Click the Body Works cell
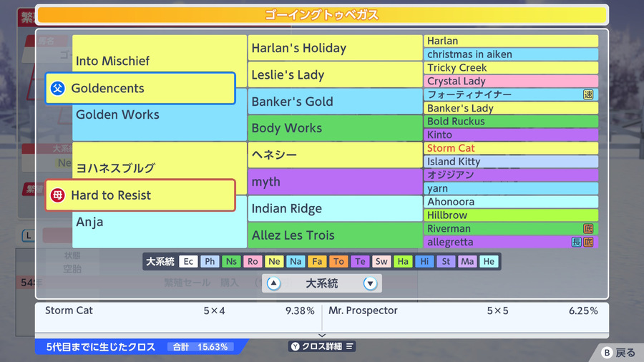 335,128
